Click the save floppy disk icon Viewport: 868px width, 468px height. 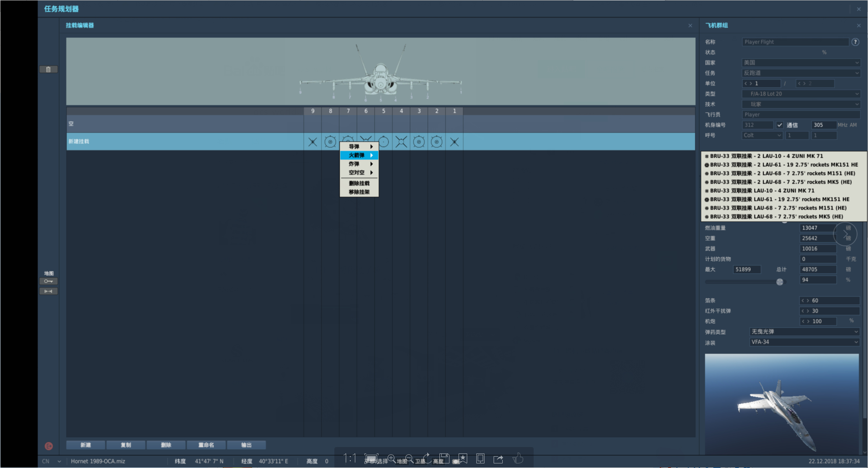[444, 458]
